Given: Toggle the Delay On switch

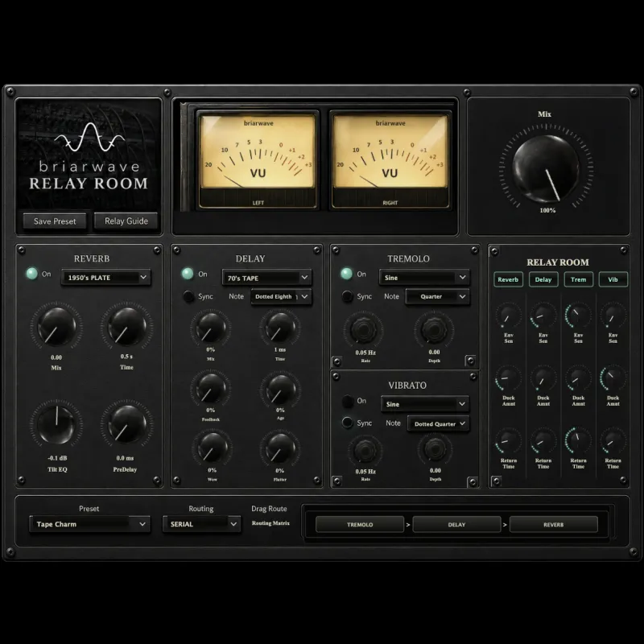Looking at the screenshot, I should (x=188, y=274).
